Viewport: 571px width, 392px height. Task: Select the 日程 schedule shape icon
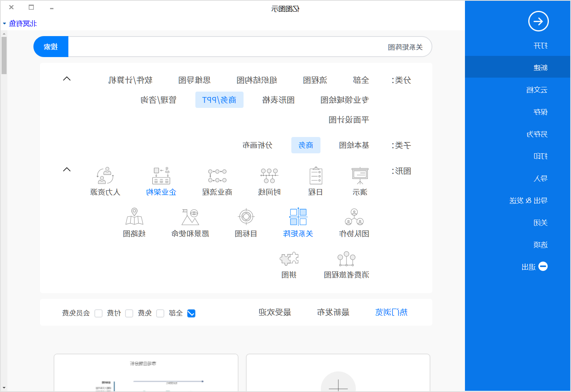point(315,176)
